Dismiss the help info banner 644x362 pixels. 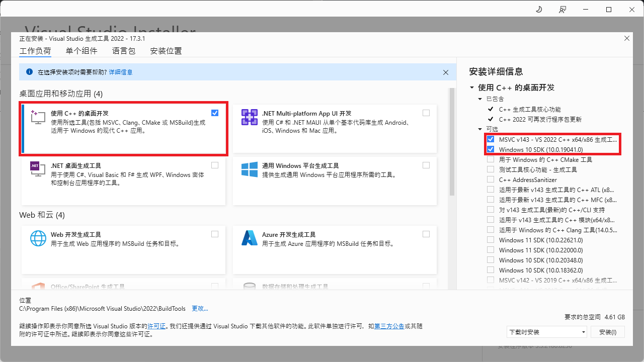coord(446,72)
